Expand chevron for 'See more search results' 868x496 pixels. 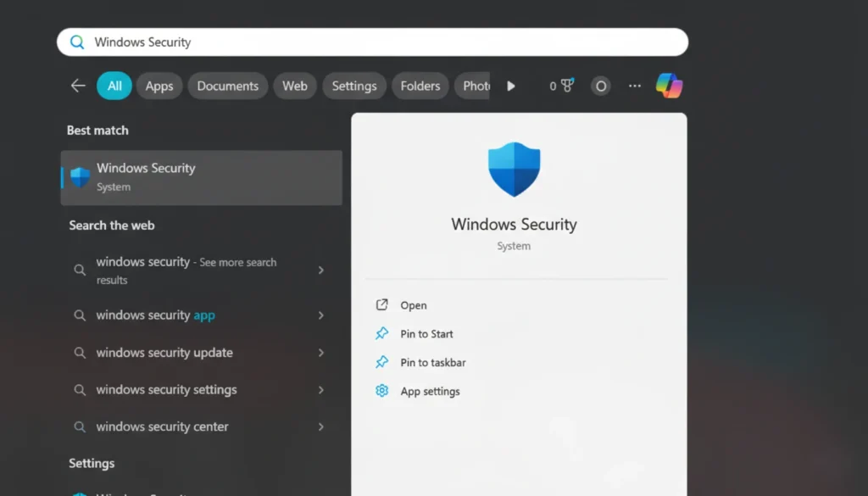point(321,270)
